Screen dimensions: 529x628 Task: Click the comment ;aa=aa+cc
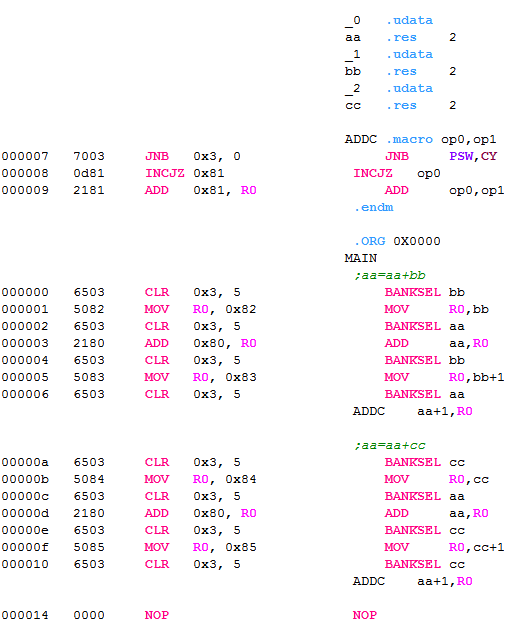(x=389, y=445)
